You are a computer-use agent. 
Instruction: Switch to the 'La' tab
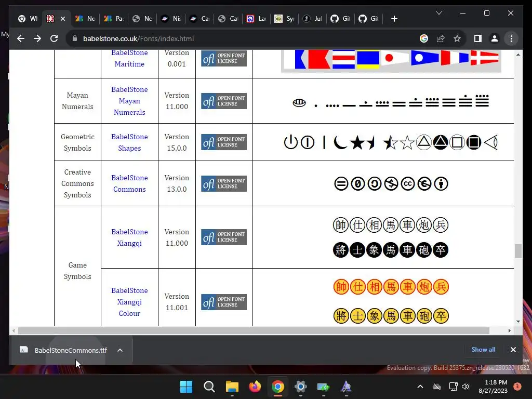click(x=256, y=19)
